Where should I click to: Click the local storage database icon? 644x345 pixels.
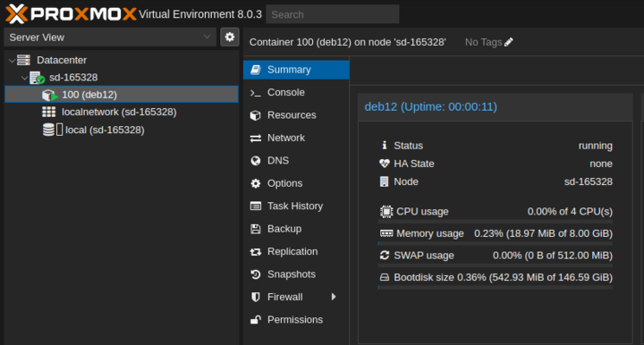point(49,130)
